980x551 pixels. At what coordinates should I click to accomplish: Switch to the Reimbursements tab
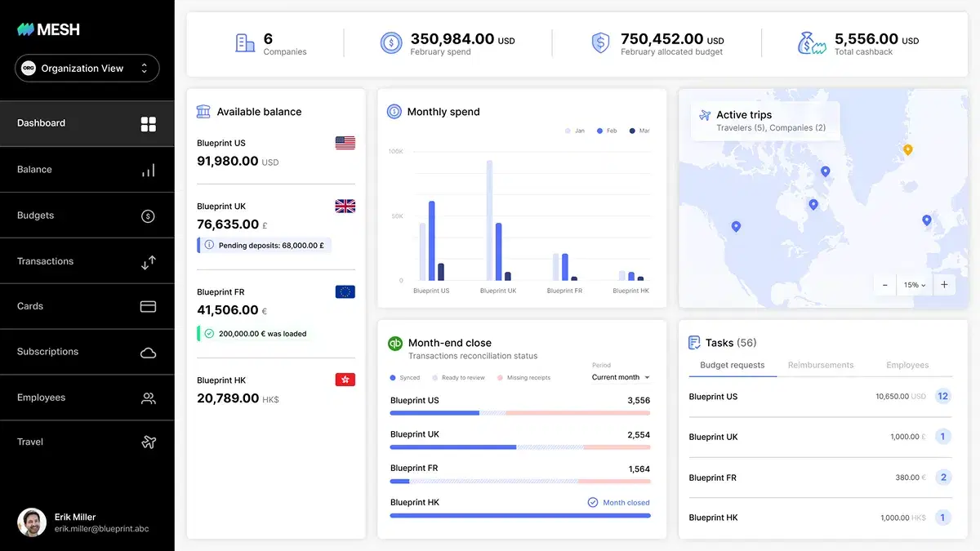click(x=821, y=366)
